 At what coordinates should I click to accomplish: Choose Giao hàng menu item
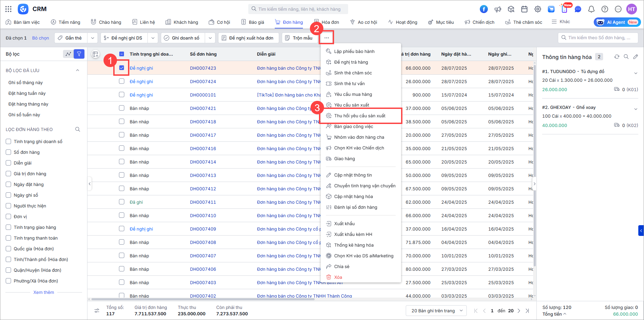361,158
